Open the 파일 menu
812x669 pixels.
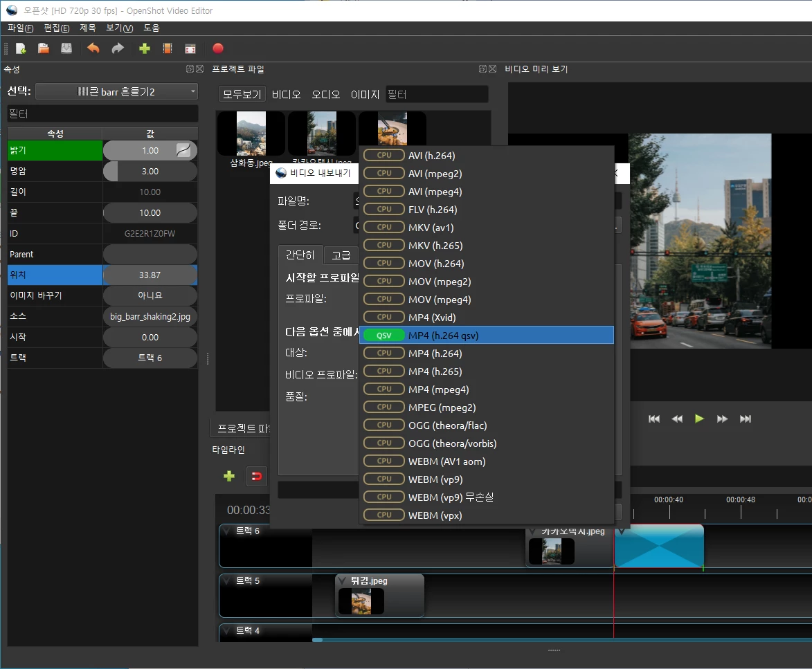click(19, 28)
